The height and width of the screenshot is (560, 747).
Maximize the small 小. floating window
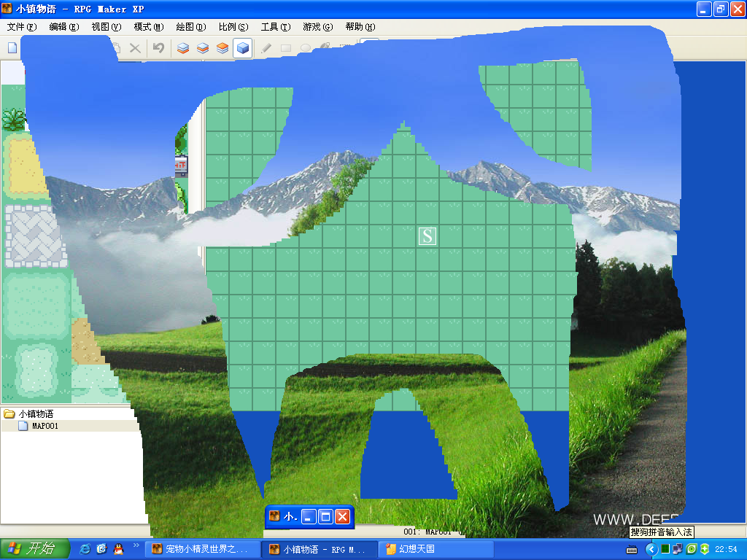tap(326, 517)
